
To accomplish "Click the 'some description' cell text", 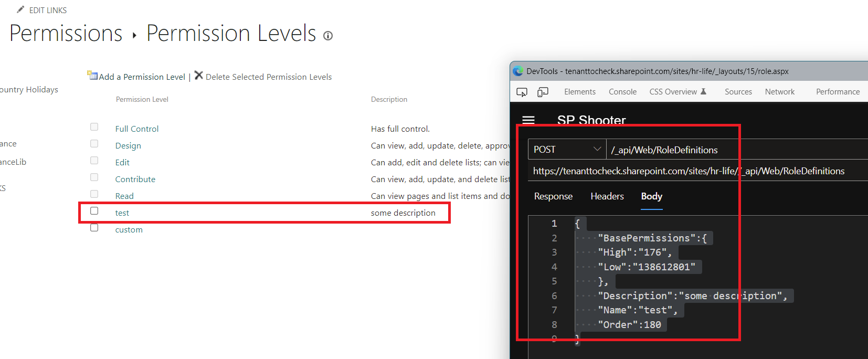I will 403,213.
